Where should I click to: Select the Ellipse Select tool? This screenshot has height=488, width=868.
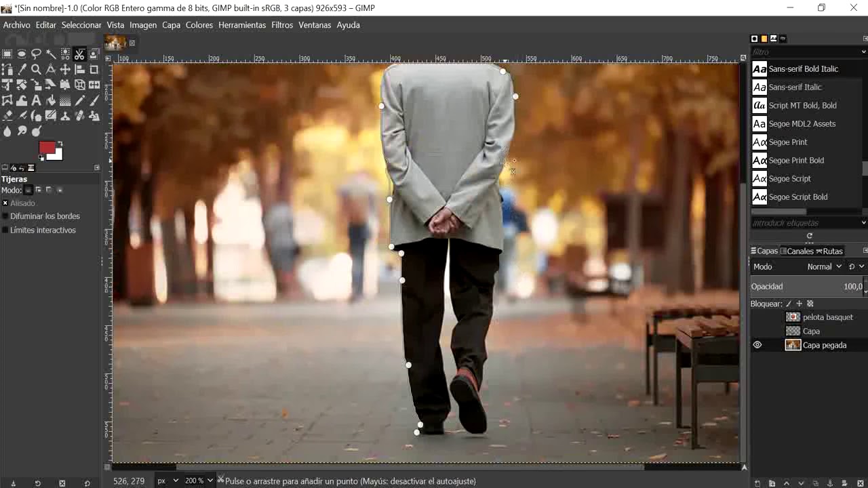22,54
